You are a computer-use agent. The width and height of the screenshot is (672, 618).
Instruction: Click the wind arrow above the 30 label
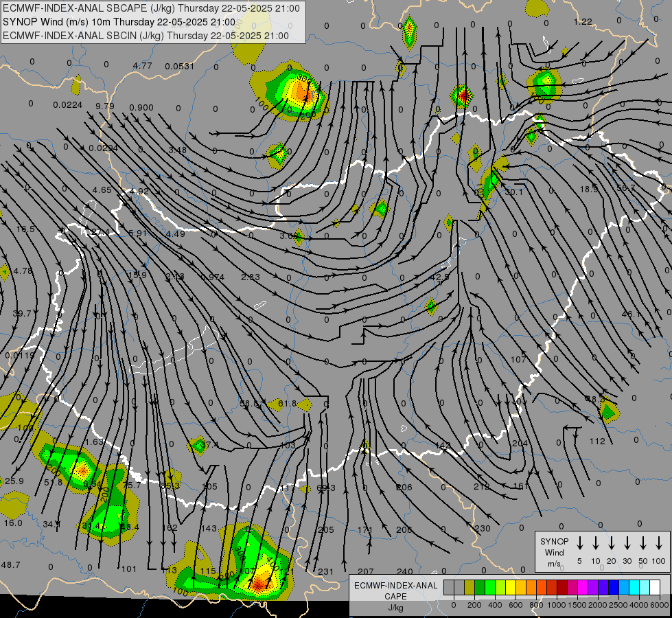(x=627, y=543)
